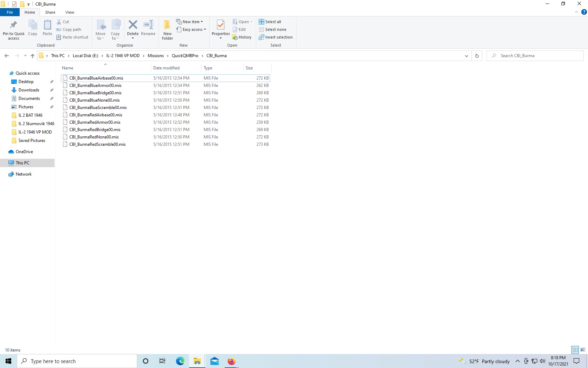Click the Delete icon in the ribbon
The height and width of the screenshot is (368, 588).
point(133,25)
